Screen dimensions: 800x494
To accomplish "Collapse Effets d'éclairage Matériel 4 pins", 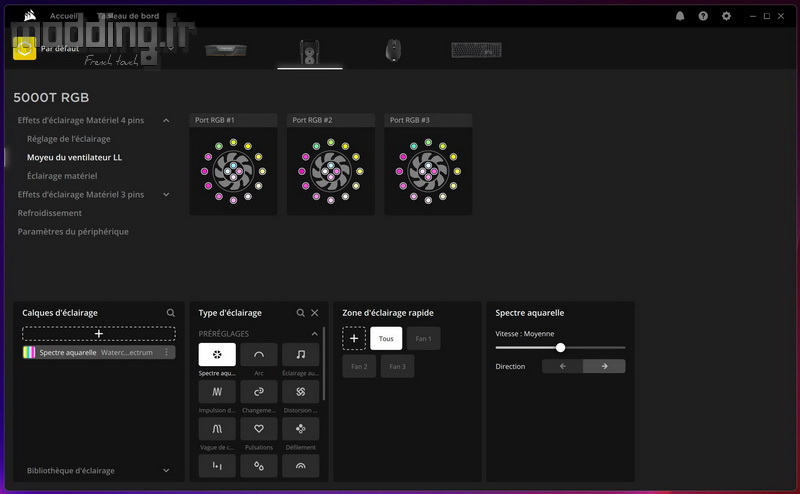I will tap(166, 120).
